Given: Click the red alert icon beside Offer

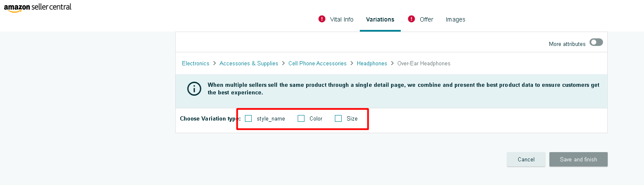Looking at the screenshot, I should coord(411,19).
